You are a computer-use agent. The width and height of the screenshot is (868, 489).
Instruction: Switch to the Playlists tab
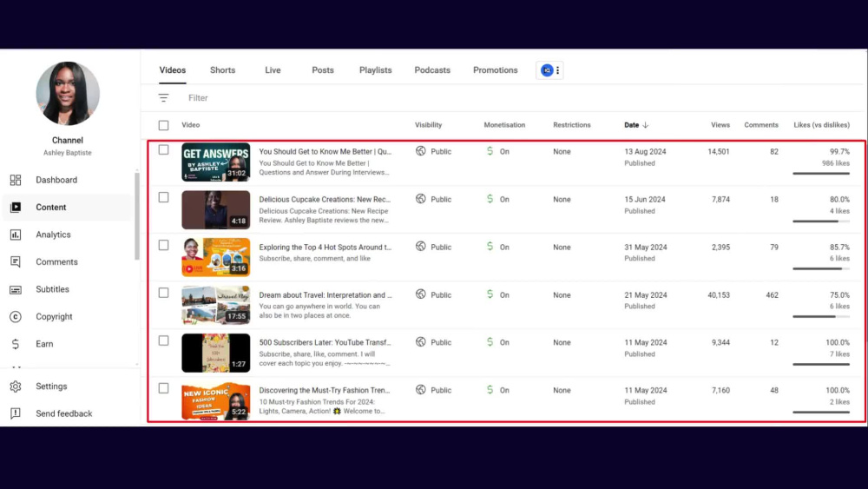(x=375, y=70)
